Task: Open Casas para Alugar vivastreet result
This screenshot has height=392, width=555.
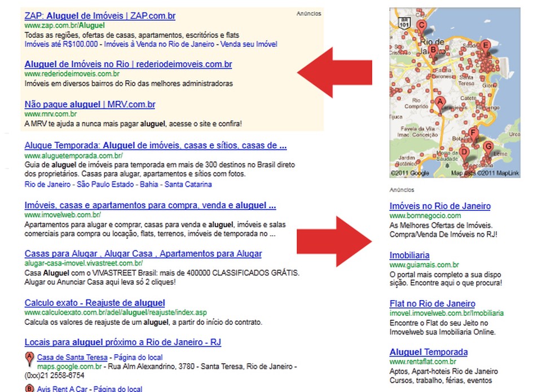Action: pyautogui.click(x=143, y=254)
